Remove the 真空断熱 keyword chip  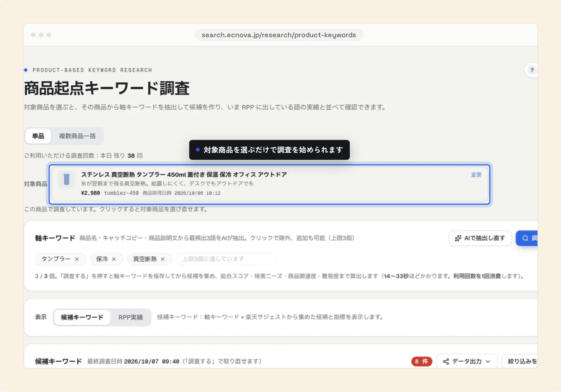tap(163, 259)
